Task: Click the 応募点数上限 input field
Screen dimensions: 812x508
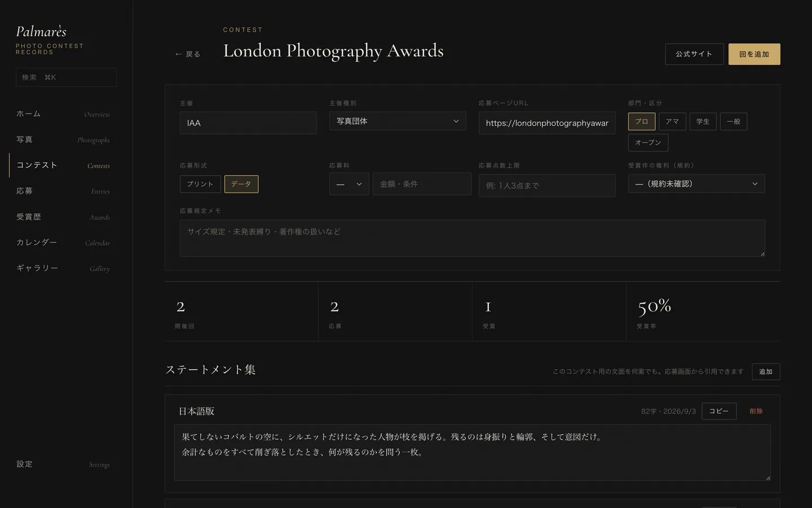Action: coord(547,185)
